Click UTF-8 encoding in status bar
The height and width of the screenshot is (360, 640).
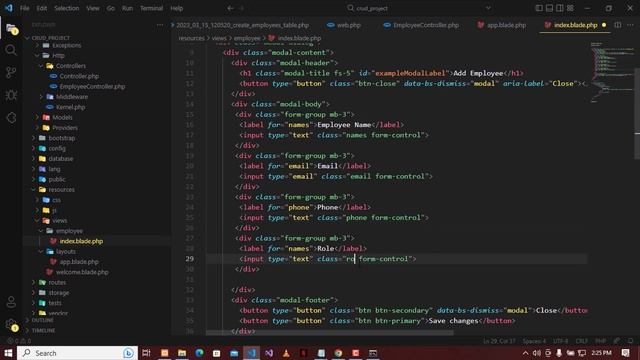coord(560,341)
